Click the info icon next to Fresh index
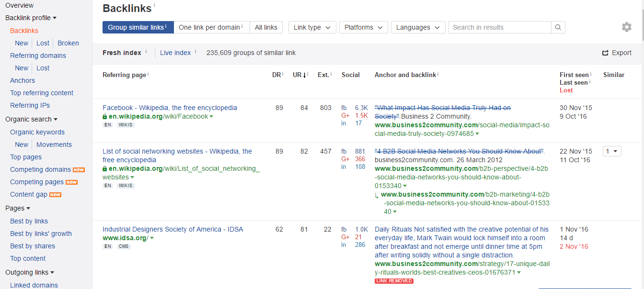This screenshot has width=644, height=289. coord(146,51)
